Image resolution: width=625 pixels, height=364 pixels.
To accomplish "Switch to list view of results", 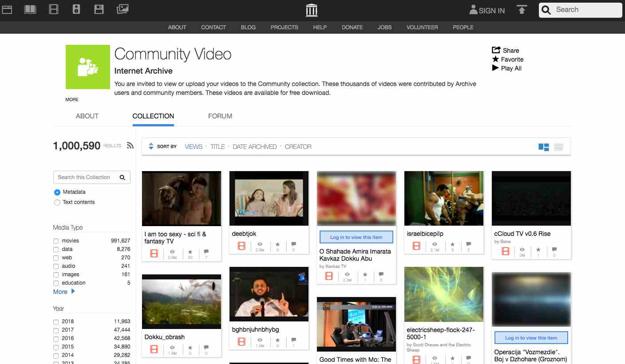I will [558, 147].
